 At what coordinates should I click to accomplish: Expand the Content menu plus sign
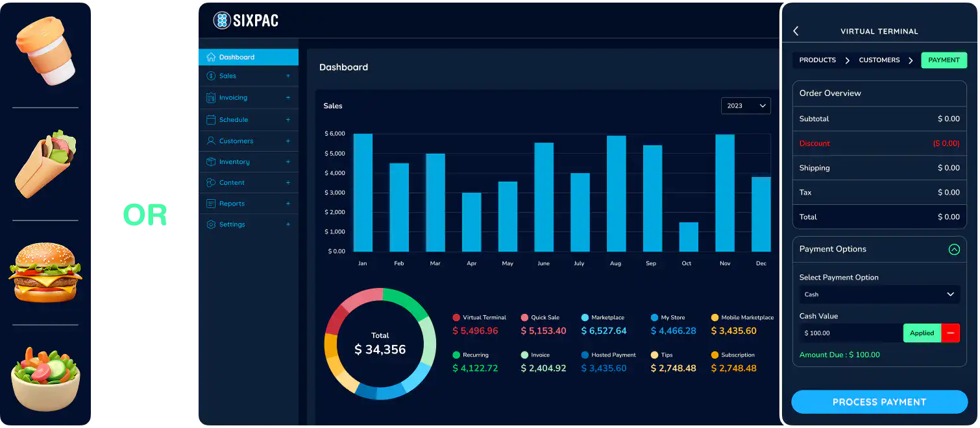pyautogui.click(x=288, y=183)
